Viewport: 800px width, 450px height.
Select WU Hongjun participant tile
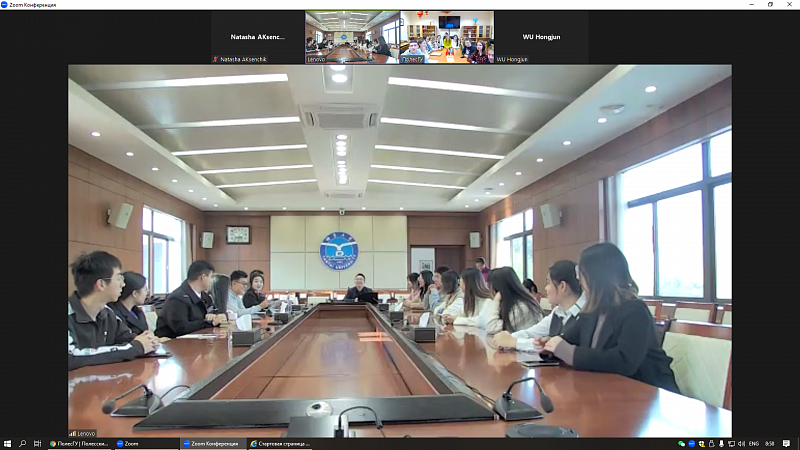pyautogui.click(x=541, y=37)
